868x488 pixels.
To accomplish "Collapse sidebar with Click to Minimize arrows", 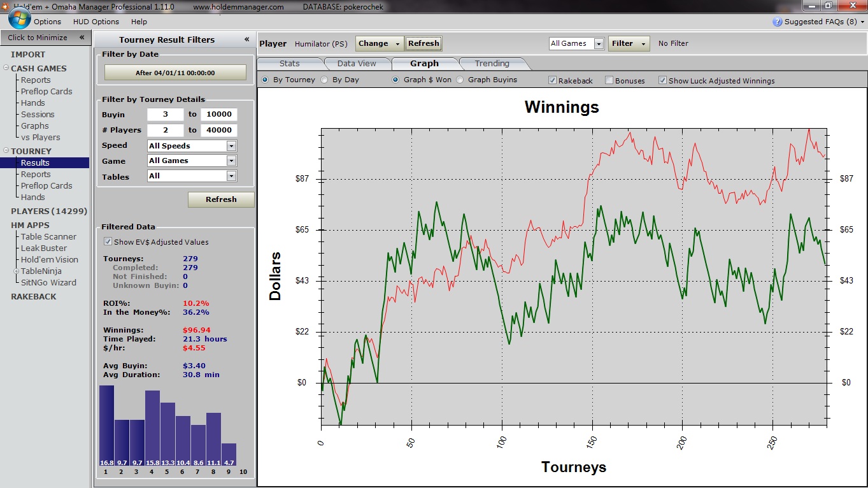I will (x=82, y=38).
